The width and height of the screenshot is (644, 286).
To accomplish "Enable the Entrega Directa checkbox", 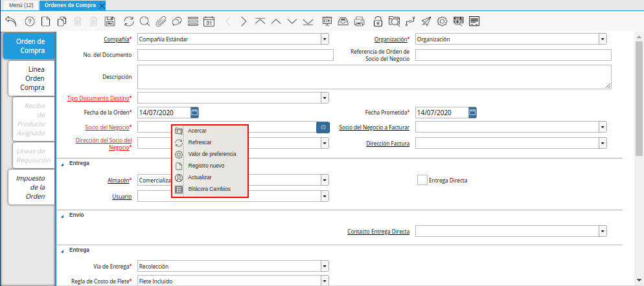I will (422, 180).
